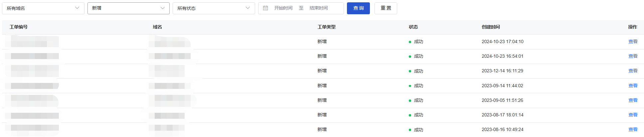View the order created 2023-09-05 11:51:26
This screenshot has width=644, height=137.
click(633, 100)
